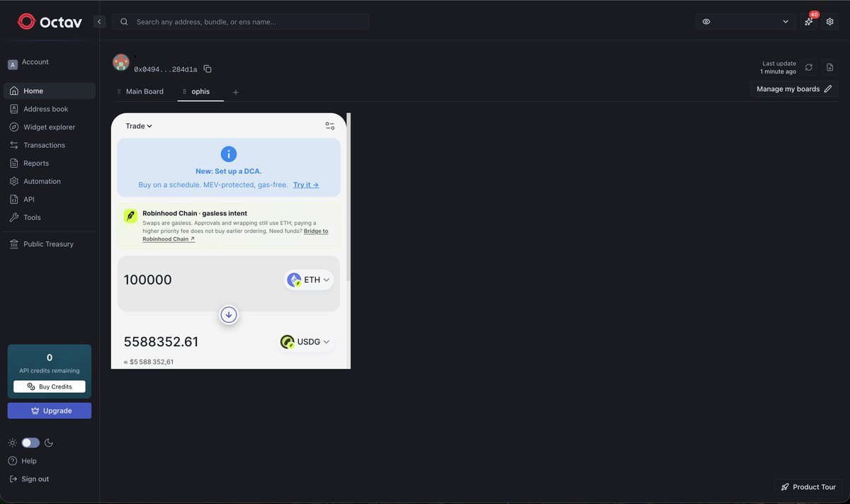Copy the wallet address 0x0494...284d1a
850x504 pixels.
point(208,69)
